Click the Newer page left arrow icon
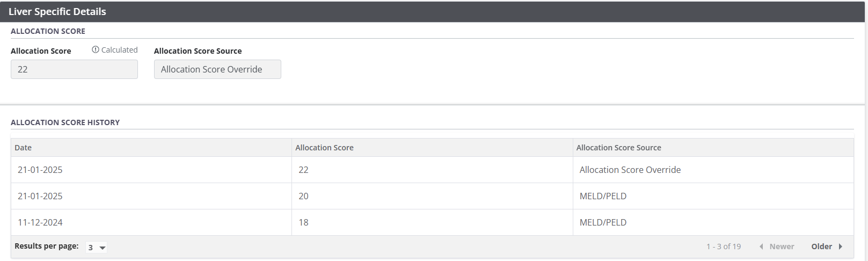 point(761,247)
